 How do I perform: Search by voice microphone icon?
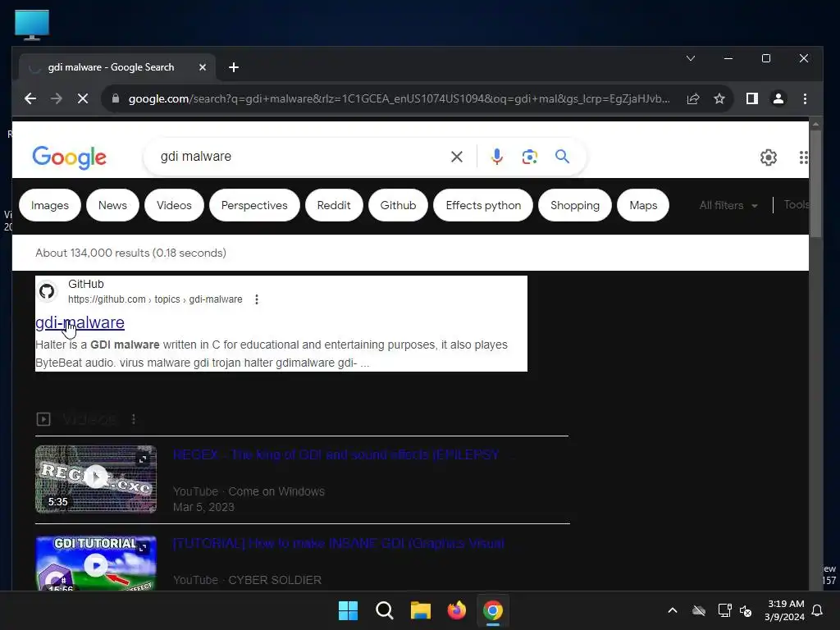496,157
